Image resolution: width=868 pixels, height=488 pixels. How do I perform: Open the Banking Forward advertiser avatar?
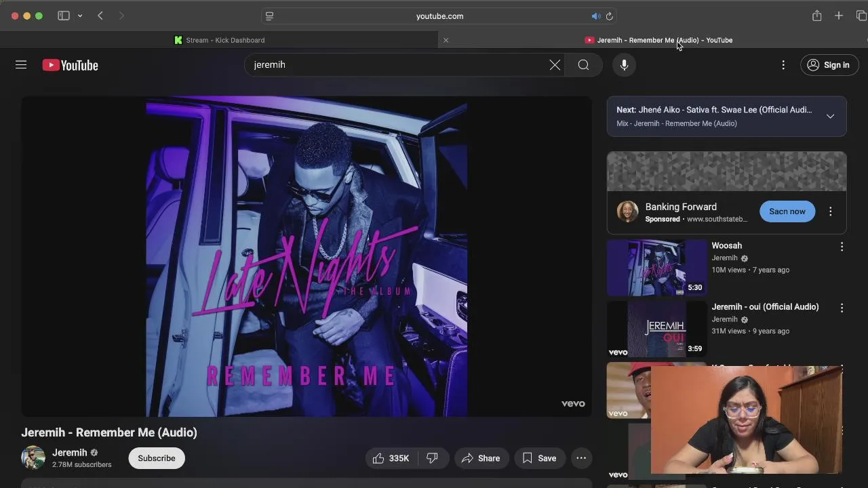pyautogui.click(x=627, y=211)
